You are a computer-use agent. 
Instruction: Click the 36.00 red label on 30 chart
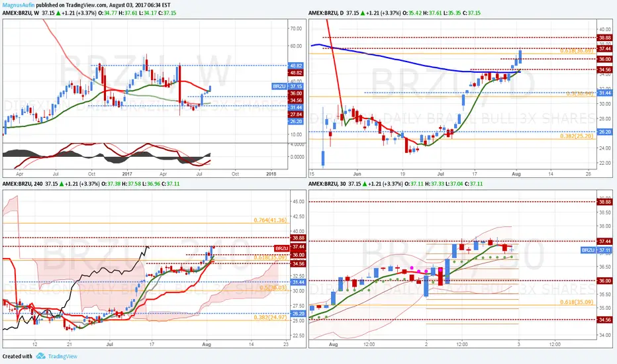[x=605, y=281]
